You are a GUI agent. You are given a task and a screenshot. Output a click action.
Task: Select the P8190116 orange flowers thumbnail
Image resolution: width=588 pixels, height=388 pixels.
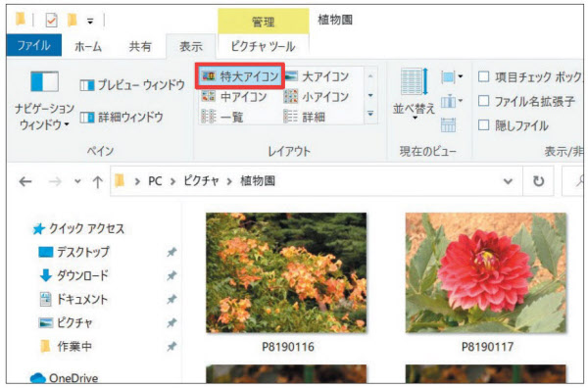click(286, 272)
